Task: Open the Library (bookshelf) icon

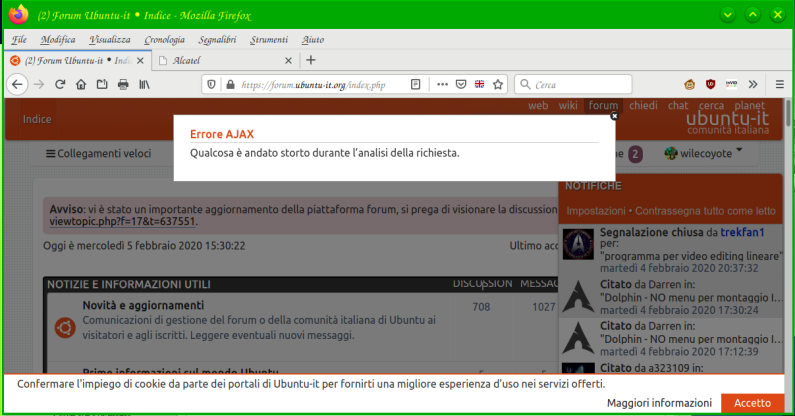Action: [x=144, y=84]
